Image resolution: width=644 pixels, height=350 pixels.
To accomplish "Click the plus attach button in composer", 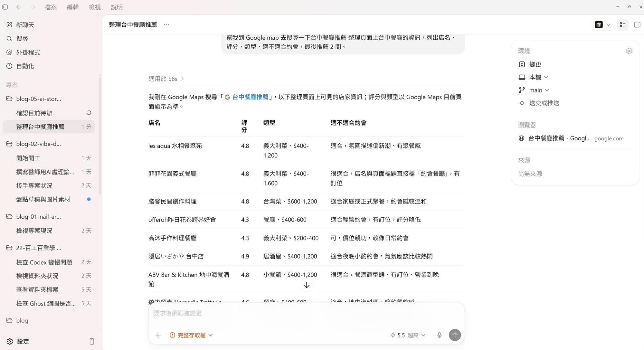I will (158, 335).
